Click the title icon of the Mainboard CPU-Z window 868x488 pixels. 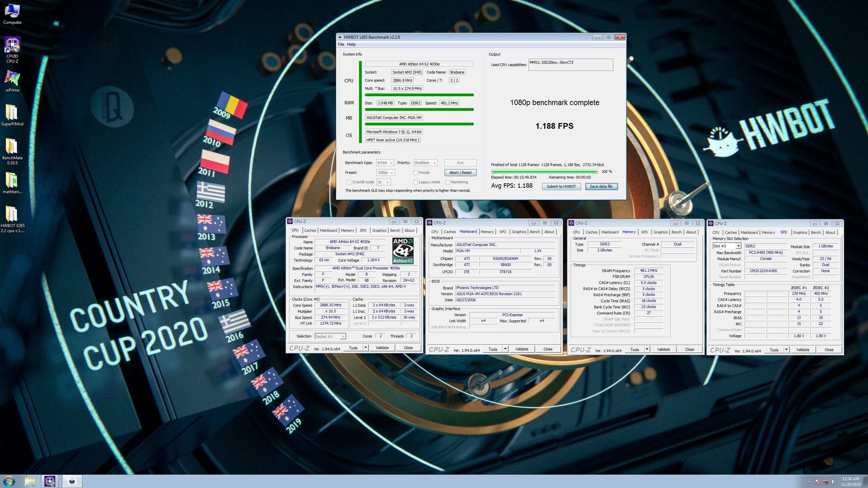(x=430, y=223)
